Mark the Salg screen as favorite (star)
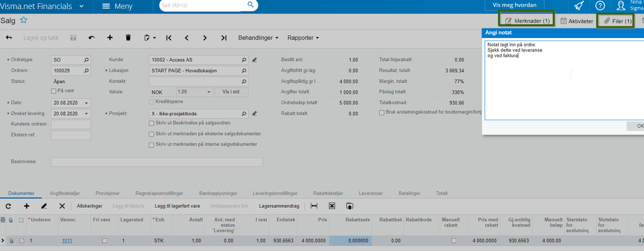This screenshot has width=644, height=251. click(x=23, y=20)
